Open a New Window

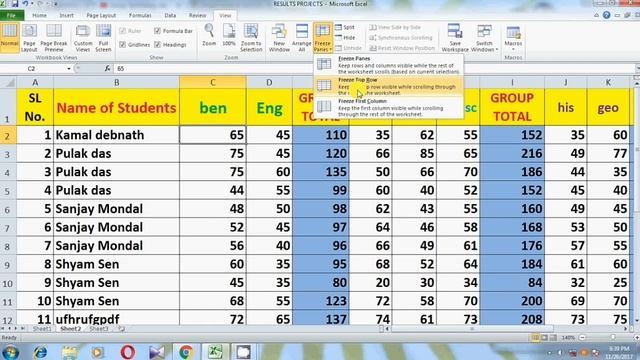point(279,38)
